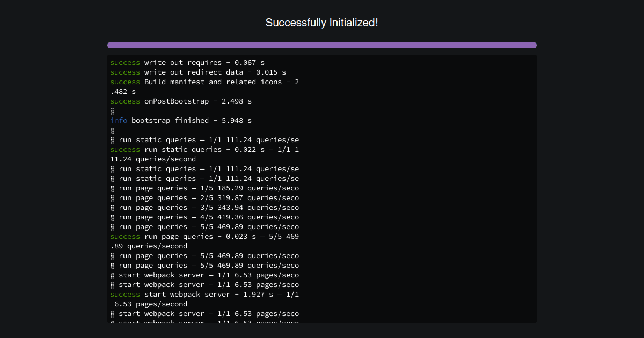Screen dimensions: 644x338
Task: Click the purple progress bar
Action: point(321,45)
